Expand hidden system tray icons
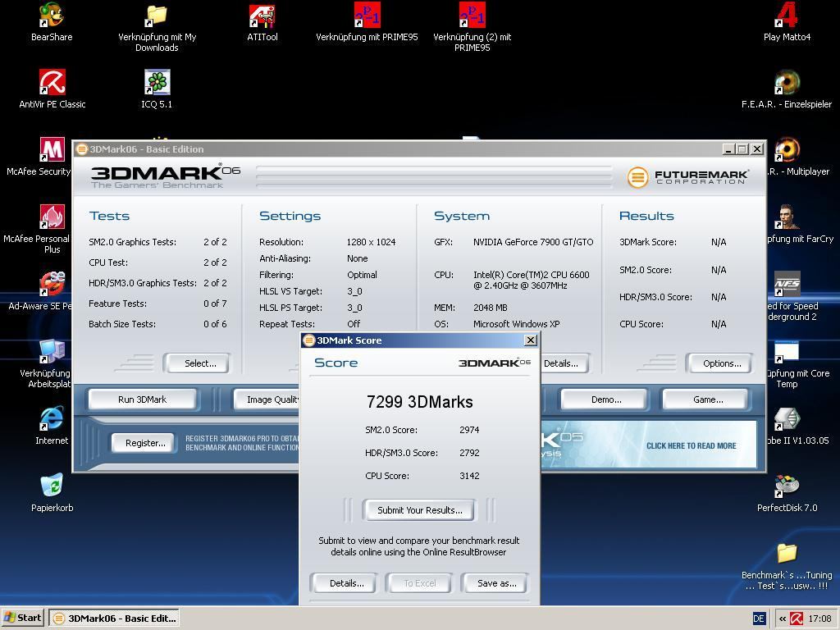 click(782, 619)
